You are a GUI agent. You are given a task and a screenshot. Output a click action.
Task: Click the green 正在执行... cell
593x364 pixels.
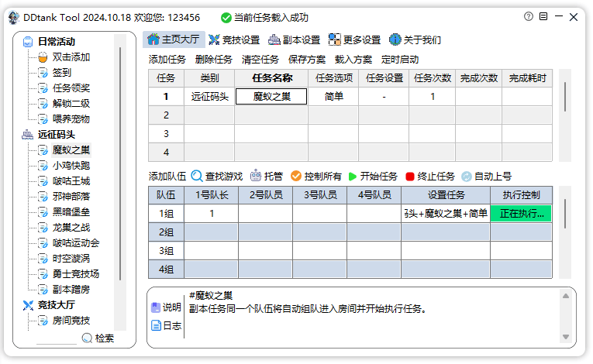point(521,214)
